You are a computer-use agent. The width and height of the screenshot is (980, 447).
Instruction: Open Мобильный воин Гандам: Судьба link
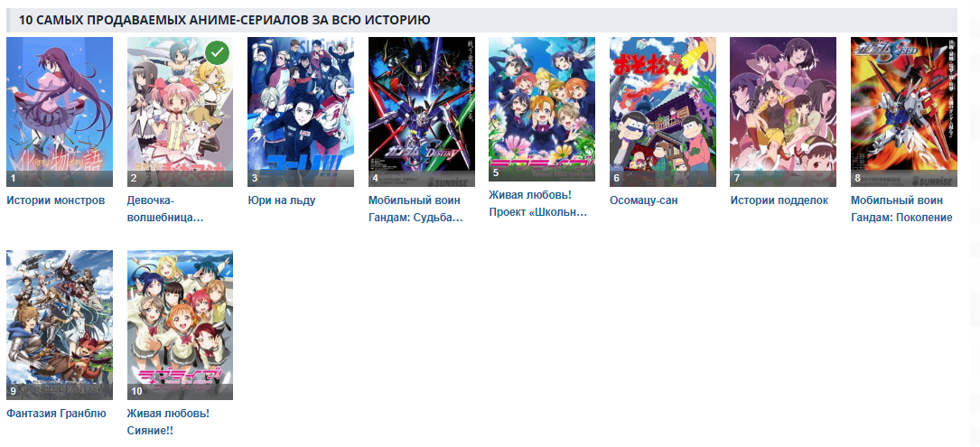[415, 210]
